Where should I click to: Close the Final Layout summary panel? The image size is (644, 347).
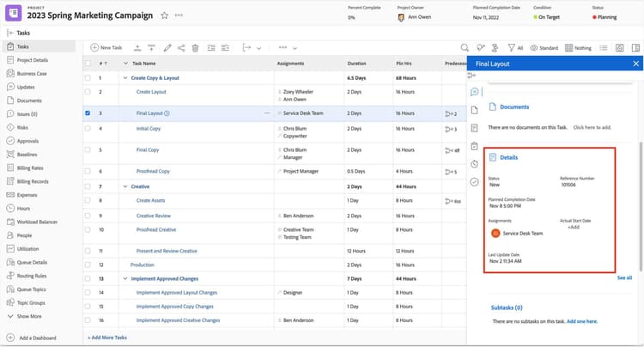click(x=635, y=64)
